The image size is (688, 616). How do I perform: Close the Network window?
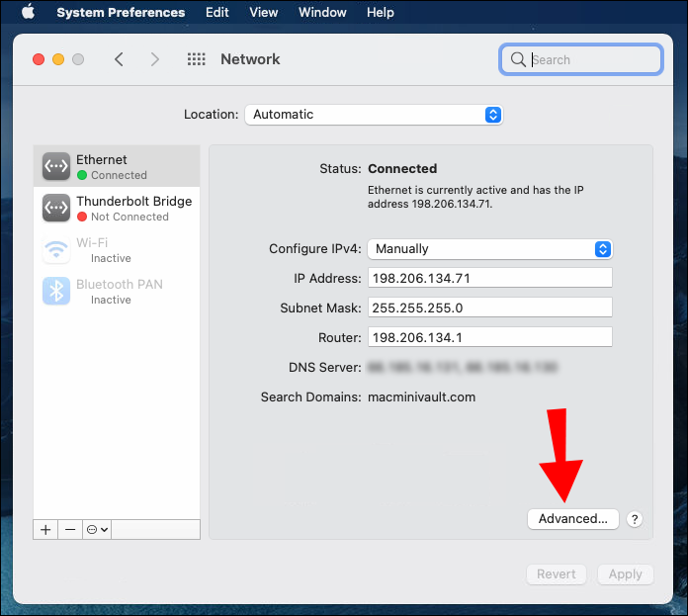click(x=39, y=59)
